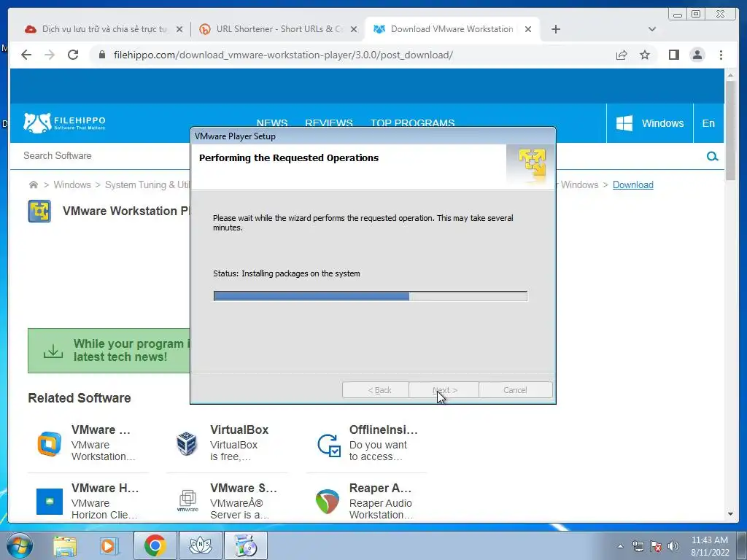Click the page vertical scrollbar thumb
Image resolution: width=747 pixels, height=560 pixels.
[x=730, y=131]
